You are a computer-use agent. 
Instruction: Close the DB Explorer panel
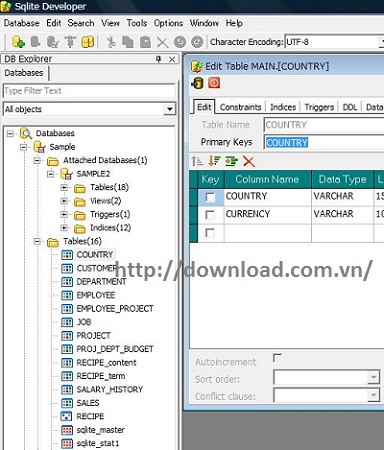pyautogui.click(x=172, y=59)
